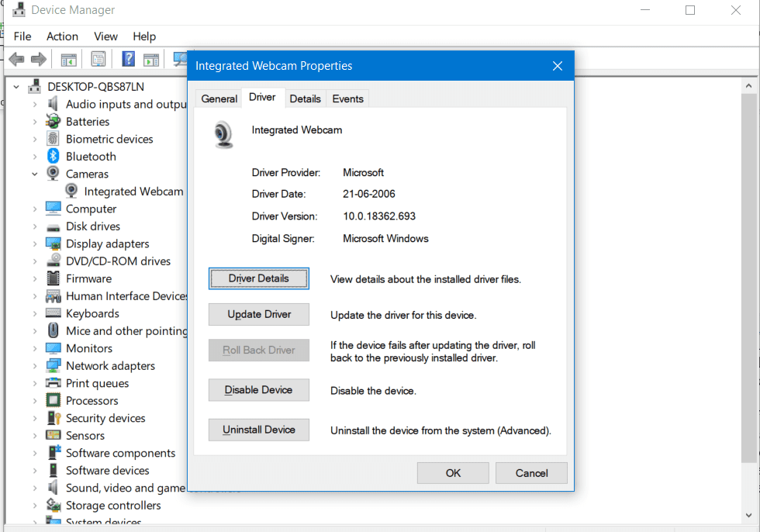Click the blue question mark Help icon
760x532 pixels.
point(129,59)
